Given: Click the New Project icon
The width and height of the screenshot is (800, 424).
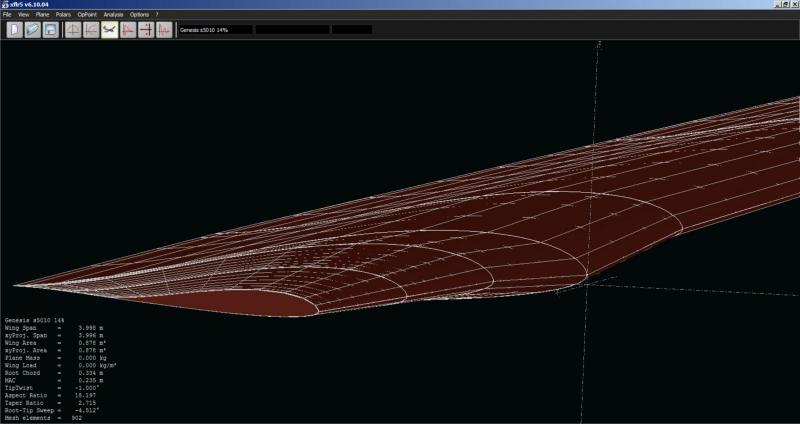Looking at the screenshot, I should coord(15,30).
